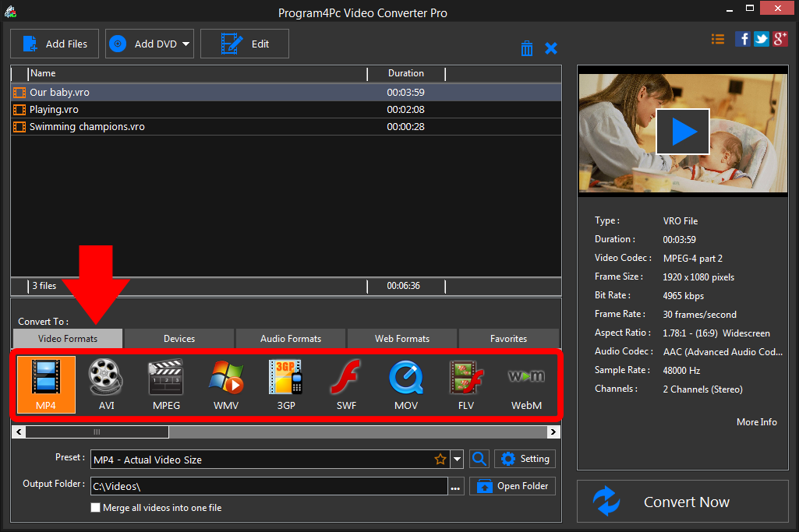This screenshot has height=532, width=799.
Task: Select WMV as output format
Action: click(225, 384)
